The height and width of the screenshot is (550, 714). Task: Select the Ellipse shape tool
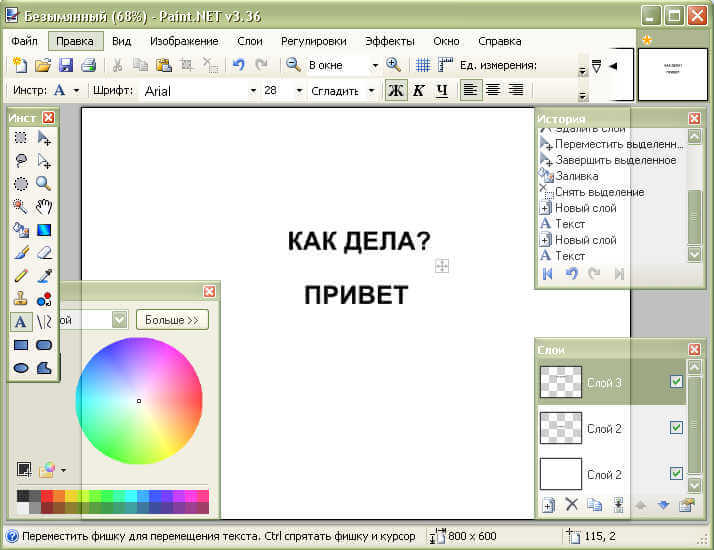point(20,368)
